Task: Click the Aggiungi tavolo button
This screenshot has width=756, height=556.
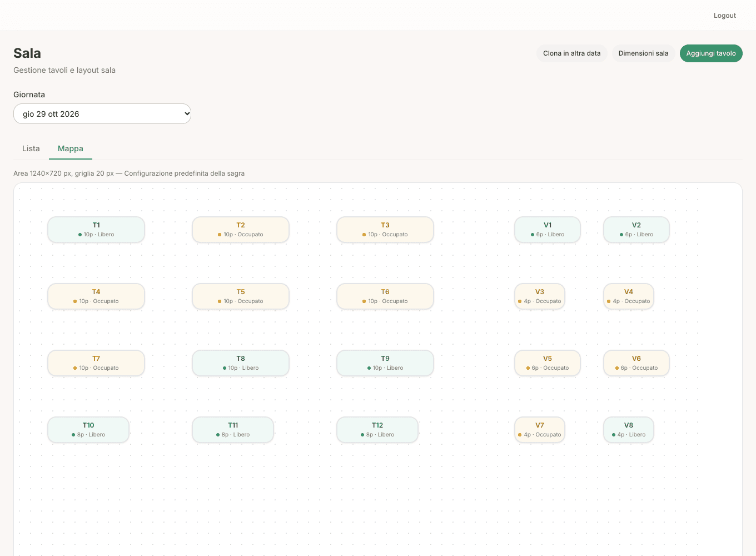Action: [x=711, y=53]
